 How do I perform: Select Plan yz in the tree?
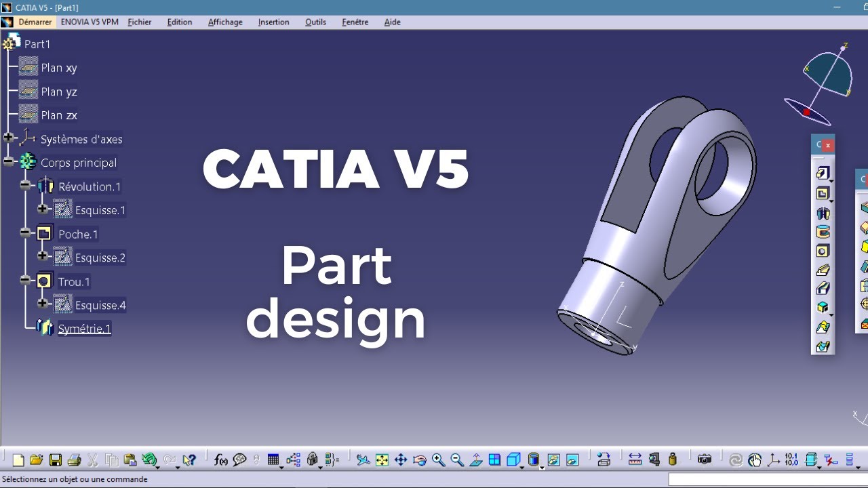tap(59, 91)
